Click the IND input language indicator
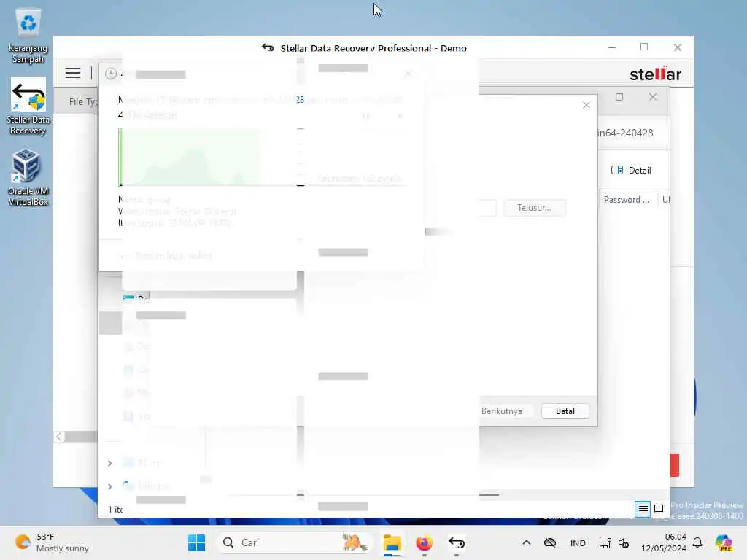This screenshot has height=560, width=747. coord(578,542)
